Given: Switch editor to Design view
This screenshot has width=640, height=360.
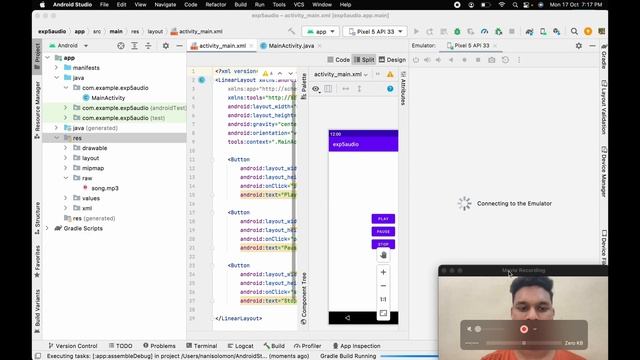Looking at the screenshot, I should [x=392, y=60].
